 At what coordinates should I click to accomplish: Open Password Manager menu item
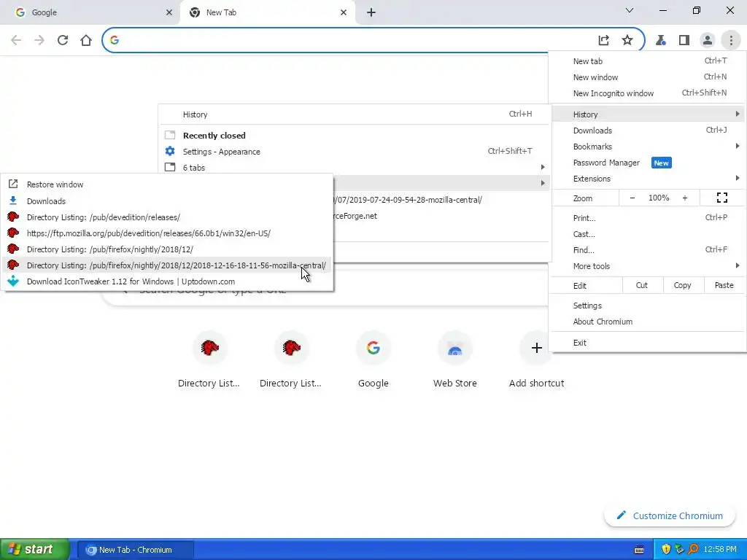(x=648, y=163)
